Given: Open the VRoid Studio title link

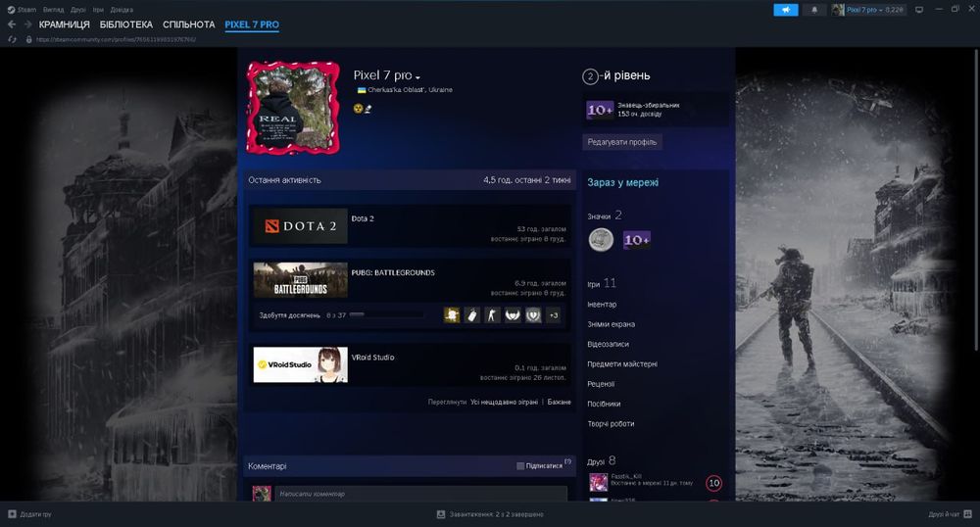Looking at the screenshot, I should 372,358.
